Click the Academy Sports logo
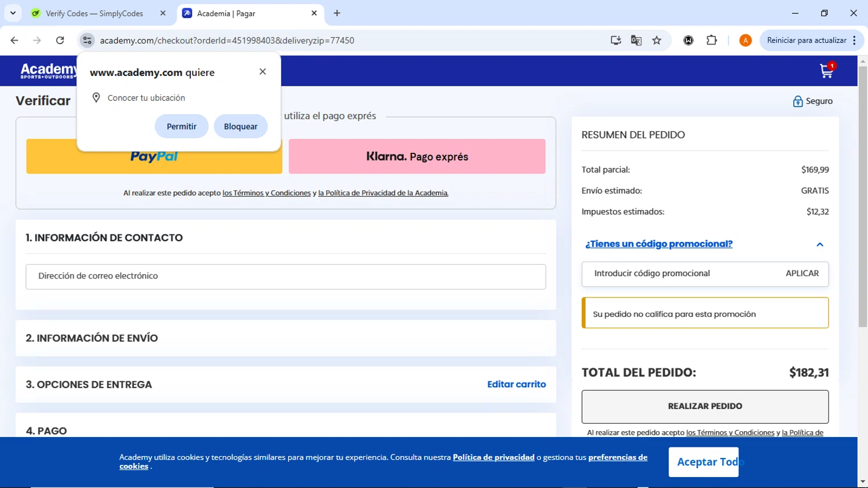This screenshot has width=868, height=488. (49, 71)
